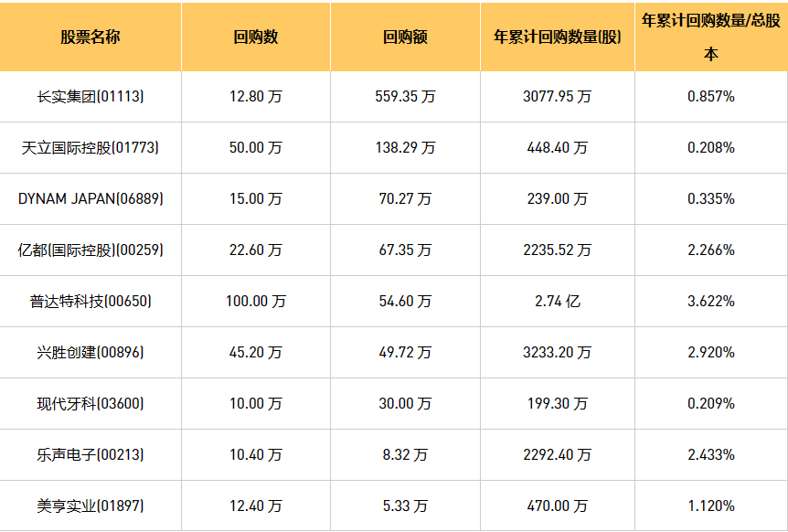Open stock 现代牙科(03600)
The image size is (788, 532).
pyautogui.click(x=91, y=403)
